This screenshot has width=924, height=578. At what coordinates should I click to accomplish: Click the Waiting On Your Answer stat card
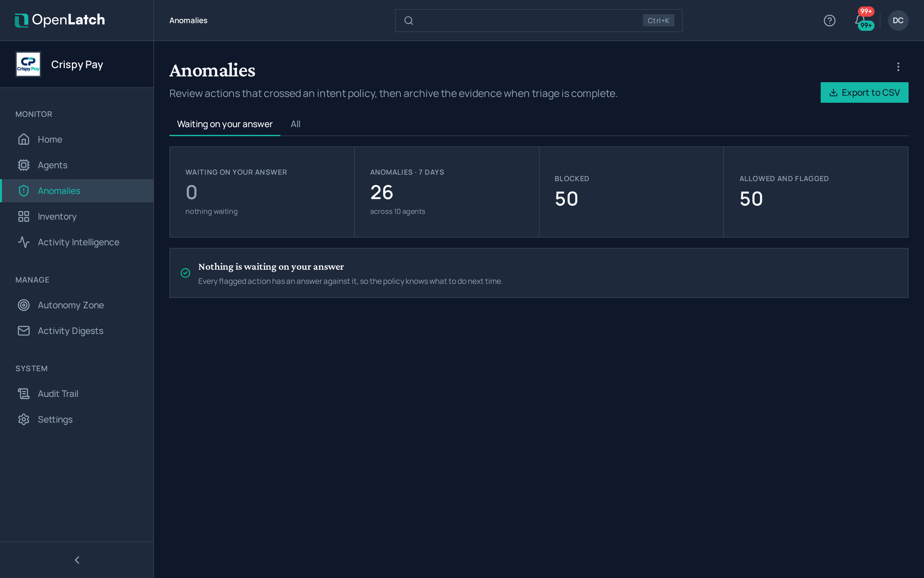262,192
